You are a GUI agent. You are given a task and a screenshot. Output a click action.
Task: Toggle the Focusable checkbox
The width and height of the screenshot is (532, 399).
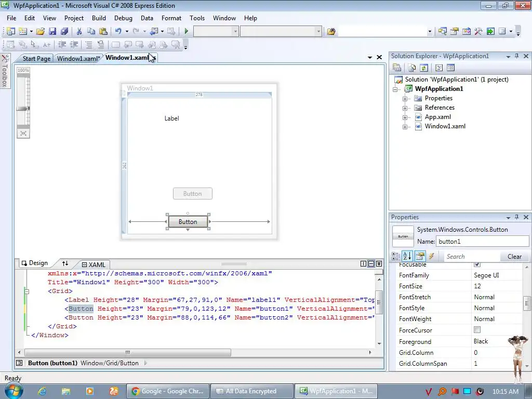click(x=477, y=264)
